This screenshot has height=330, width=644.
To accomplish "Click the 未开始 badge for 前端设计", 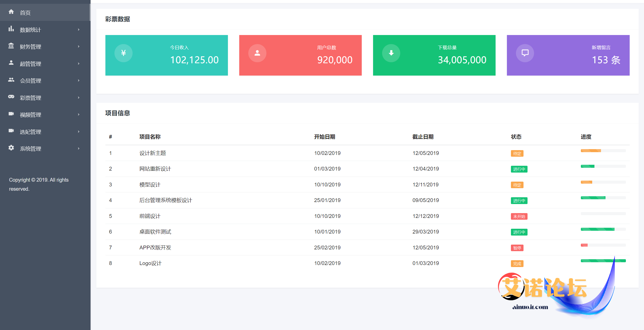I will [519, 217].
